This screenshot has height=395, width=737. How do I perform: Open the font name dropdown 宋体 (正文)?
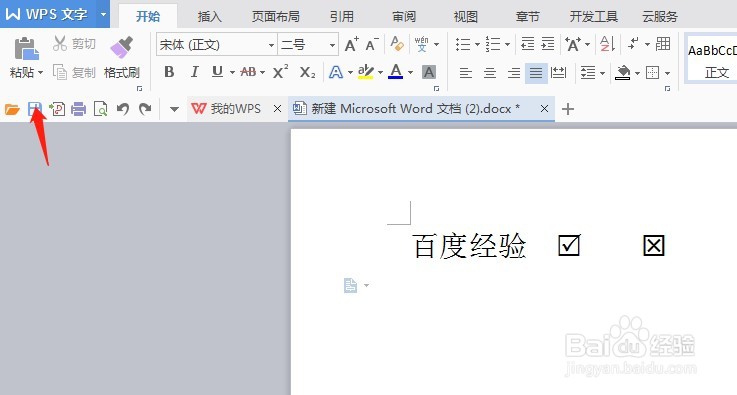pyautogui.click(x=271, y=45)
